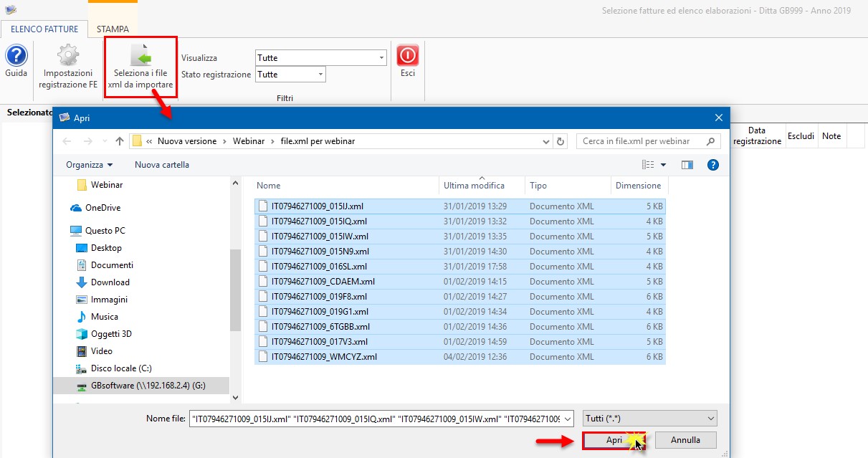Click Seleziona i file xml da importare

coord(140,67)
